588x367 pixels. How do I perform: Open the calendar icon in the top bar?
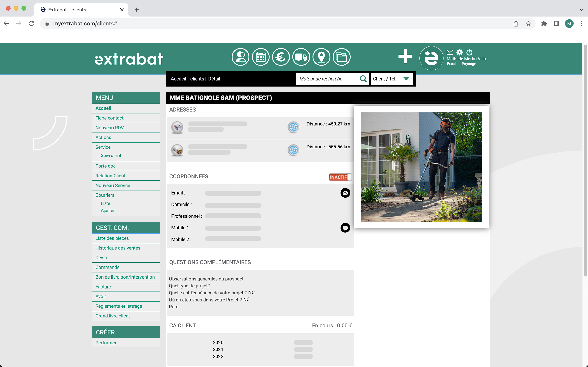(261, 57)
